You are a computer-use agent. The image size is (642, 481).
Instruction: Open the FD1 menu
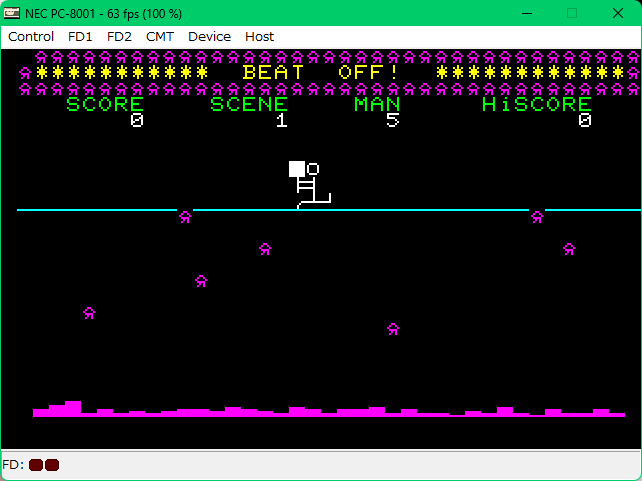[80, 37]
